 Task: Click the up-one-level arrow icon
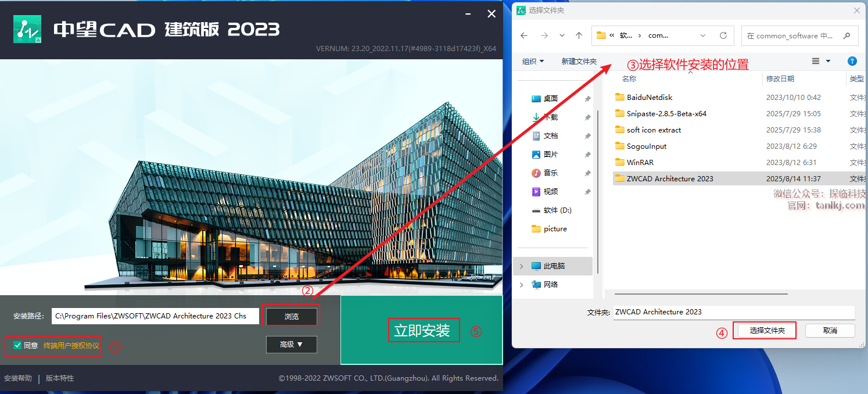coord(579,35)
